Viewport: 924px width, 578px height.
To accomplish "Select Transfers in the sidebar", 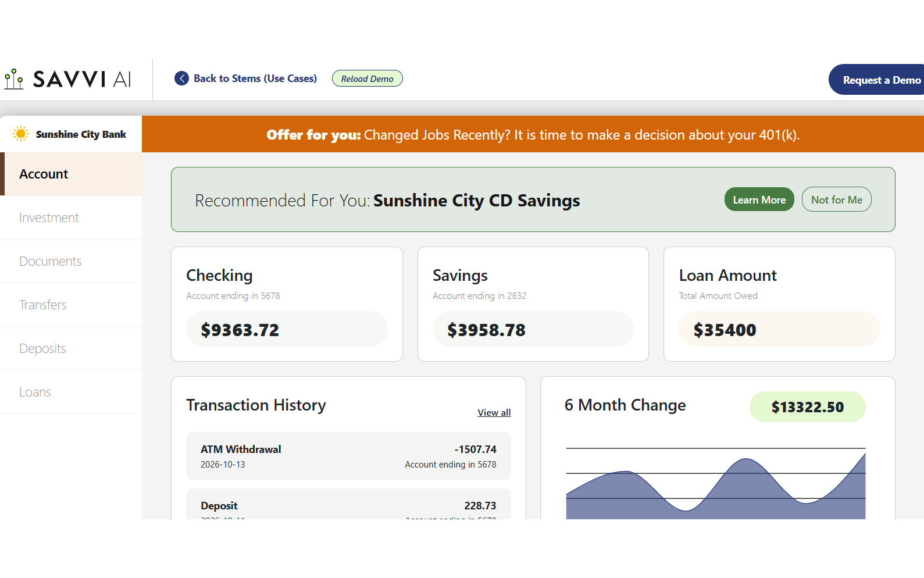I will tap(71, 305).
